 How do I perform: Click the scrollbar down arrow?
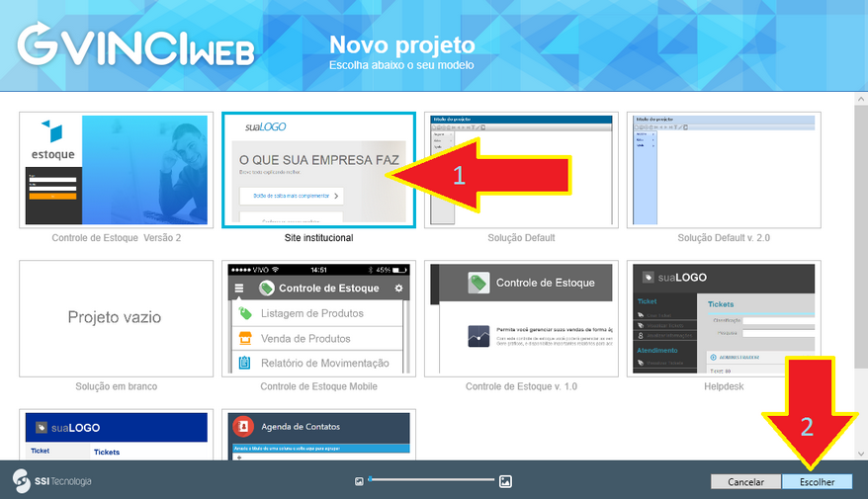(860, 454)
